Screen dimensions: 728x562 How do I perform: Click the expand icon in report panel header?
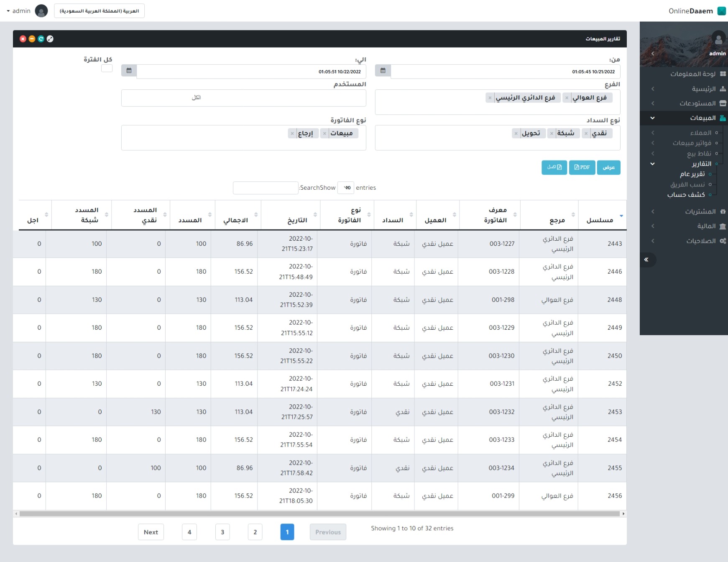(50, 39)
